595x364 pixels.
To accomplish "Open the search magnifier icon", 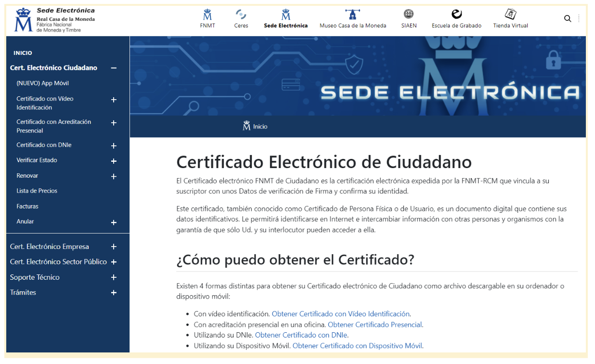I will point(568,19).
